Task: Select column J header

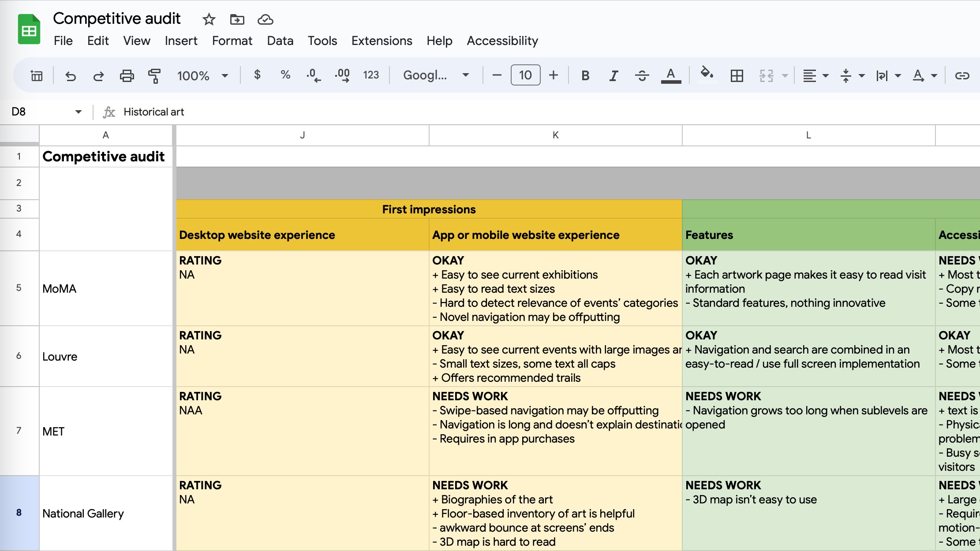Action: [x=303, y=135]
